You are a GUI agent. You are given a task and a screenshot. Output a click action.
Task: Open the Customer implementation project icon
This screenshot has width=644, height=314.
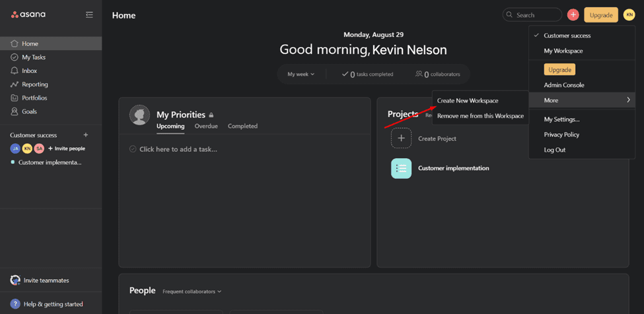click(x=402, y=168)
